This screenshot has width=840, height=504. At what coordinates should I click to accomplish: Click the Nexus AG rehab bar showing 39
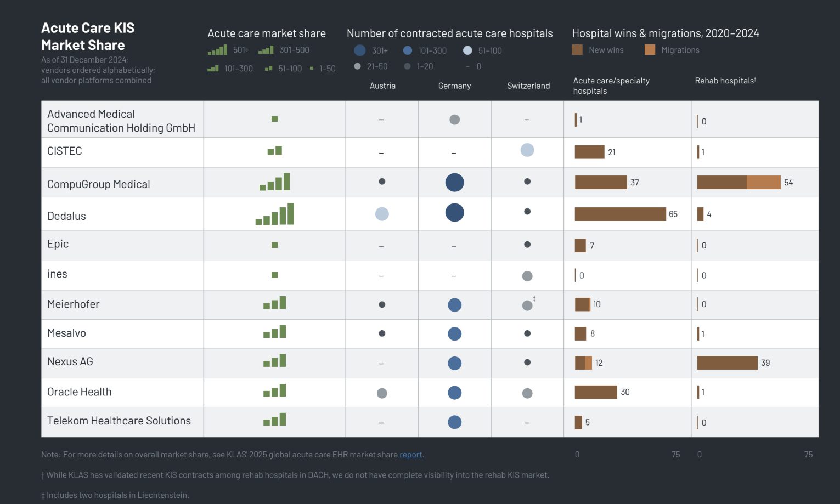[x=727, y=363]
